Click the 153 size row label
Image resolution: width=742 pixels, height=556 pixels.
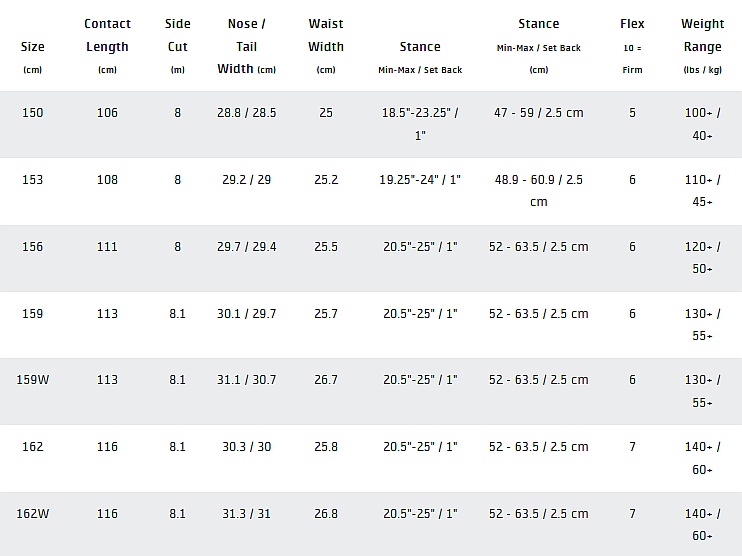pos(33,180)
